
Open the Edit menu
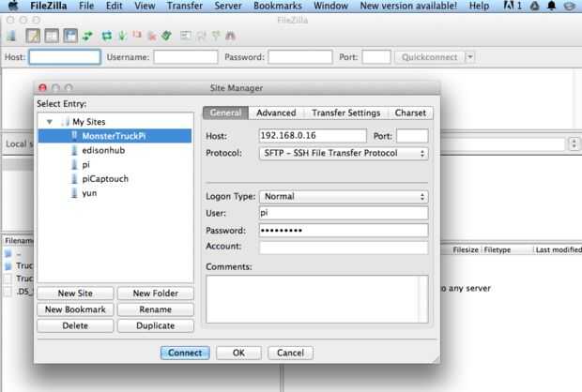(x=114, y=6)
